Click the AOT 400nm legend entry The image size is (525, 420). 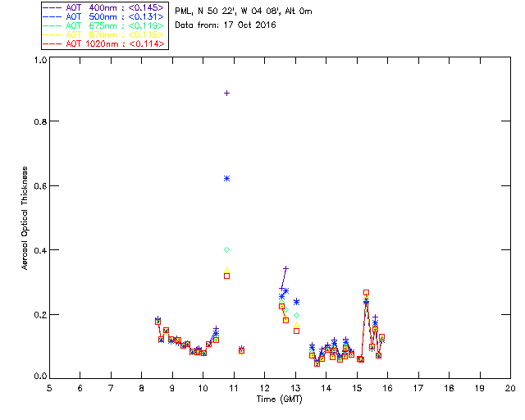pyautogui.click(x=103, y=7)
